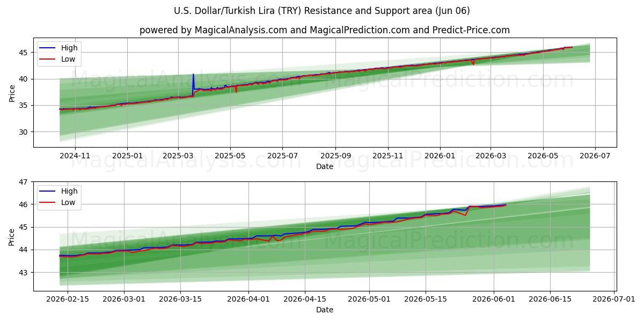Click the 2026-04-01 date tick on bottom chart
Viewport: 644px width, 322px height.
(249, 298)
